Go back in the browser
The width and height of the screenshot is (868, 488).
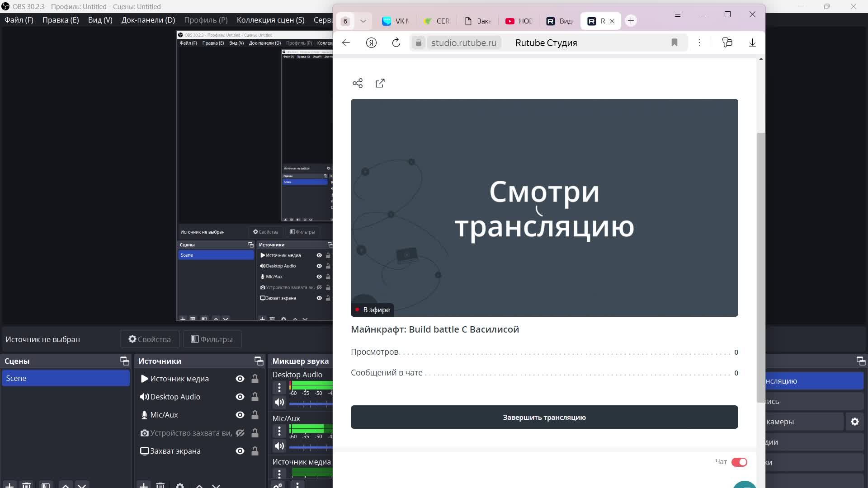346,43
